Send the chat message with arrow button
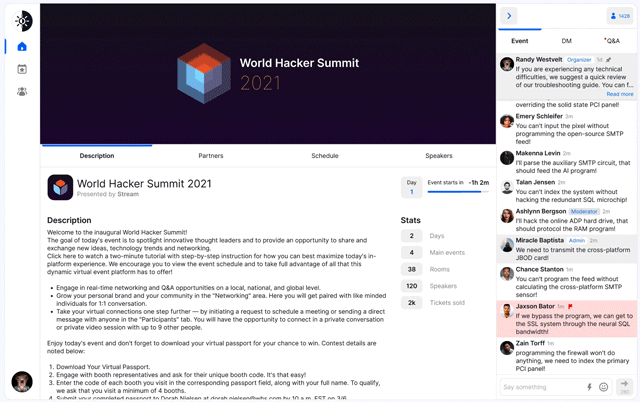Image resolution: width=640 pixels, height=402 pixels. pyautogui.click(x=624, y=386)
